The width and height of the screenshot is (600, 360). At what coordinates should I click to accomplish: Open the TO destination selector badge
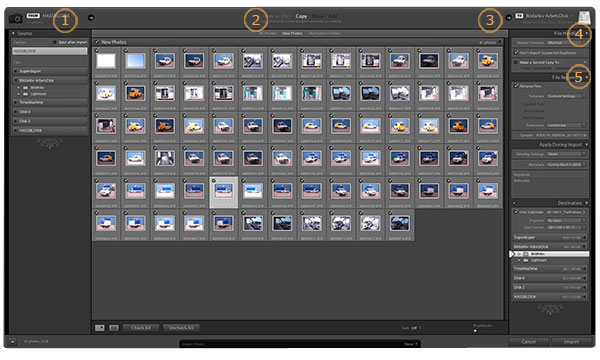tap(519, 16)
